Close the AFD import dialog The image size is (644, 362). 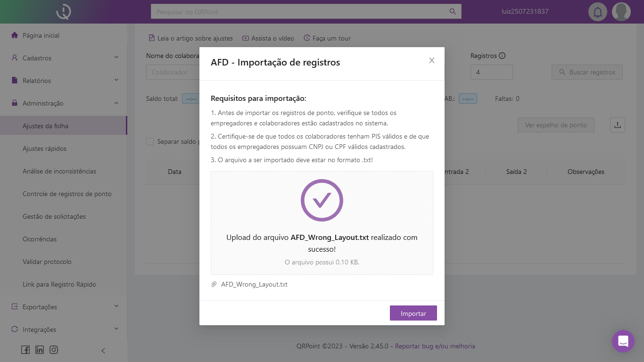click(431, 60)
